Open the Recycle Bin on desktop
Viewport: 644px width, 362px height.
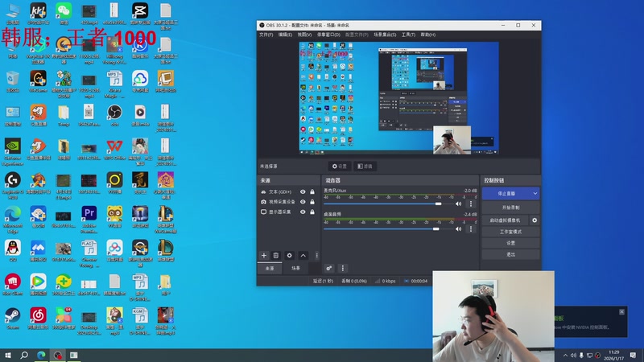13,81
